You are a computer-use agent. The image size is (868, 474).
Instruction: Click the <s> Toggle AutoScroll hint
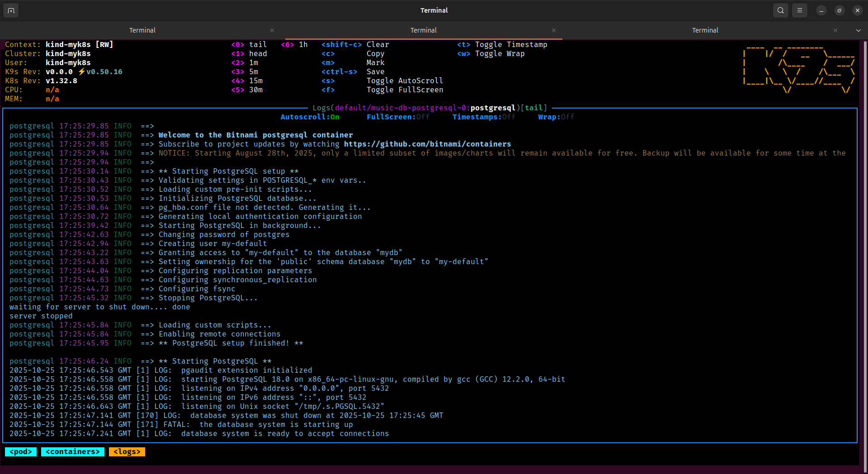click(x=382, y=81)
